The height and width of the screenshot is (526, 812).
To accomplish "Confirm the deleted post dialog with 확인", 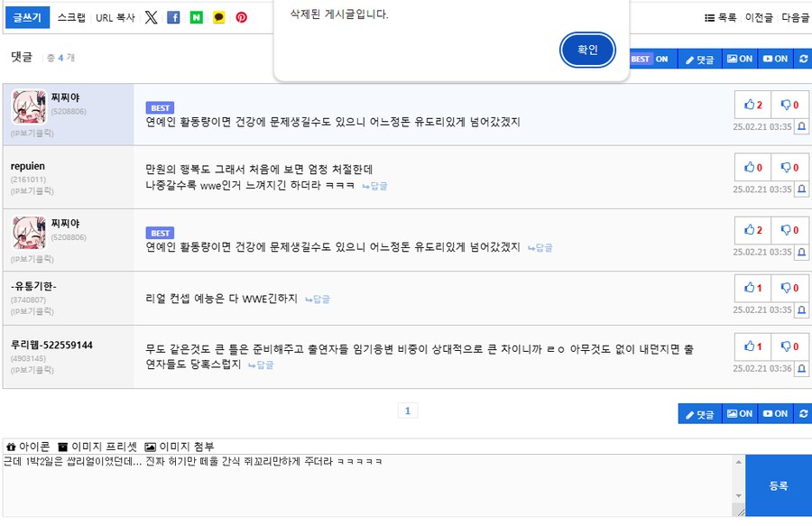I will click(x=587, y=51).
